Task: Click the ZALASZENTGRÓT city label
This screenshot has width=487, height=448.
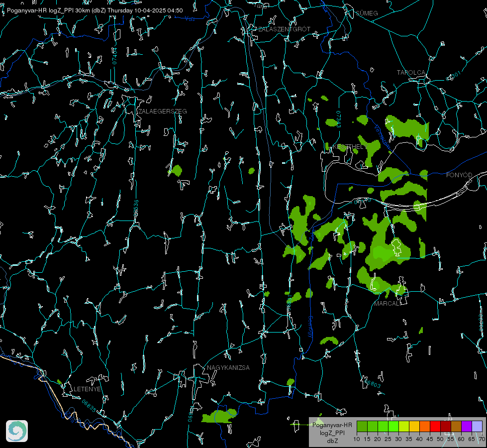Action: (284, 29)
